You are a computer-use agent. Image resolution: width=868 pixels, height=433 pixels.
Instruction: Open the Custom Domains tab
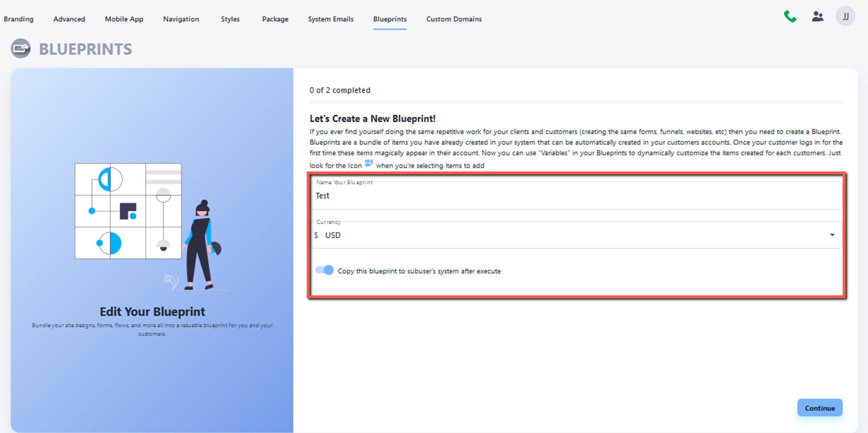coord(454,19)
